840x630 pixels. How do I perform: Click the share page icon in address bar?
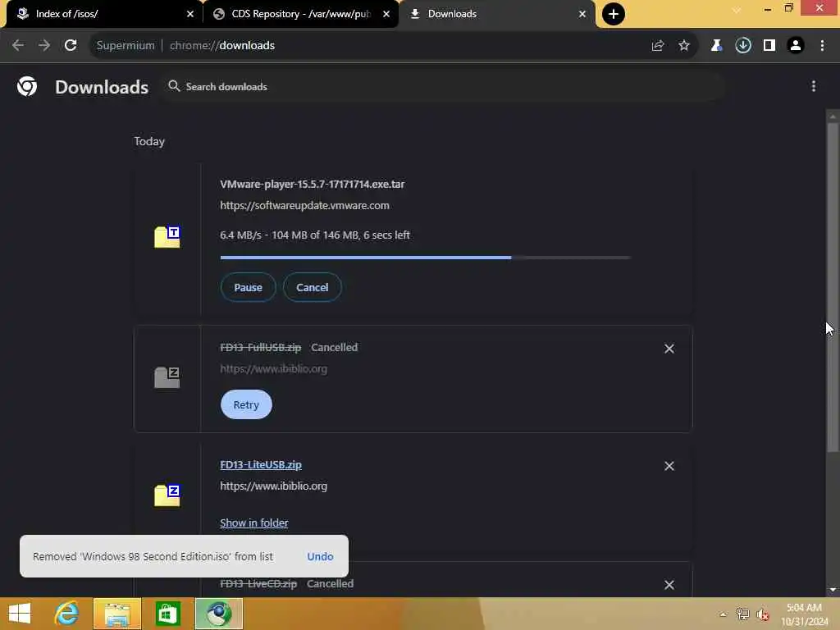(x=658, y=46)
